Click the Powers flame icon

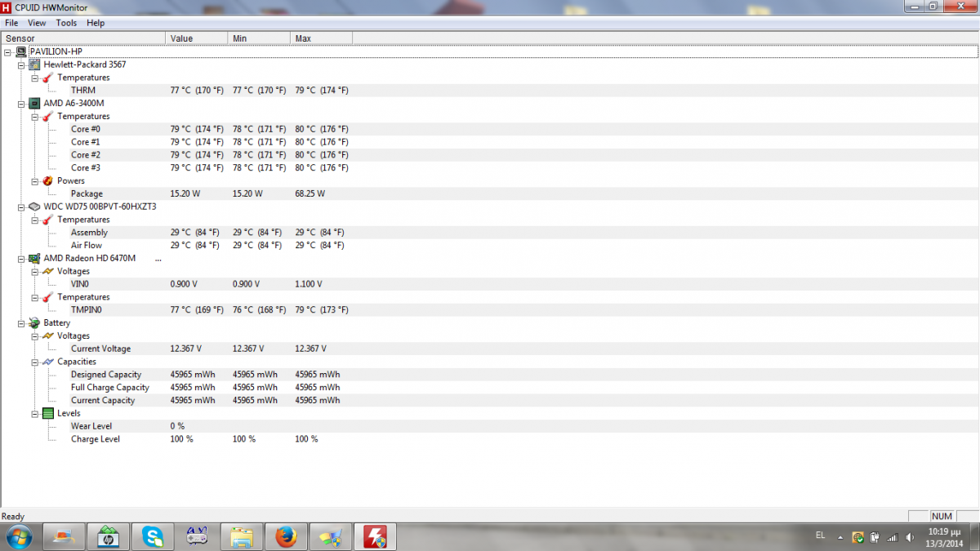click(48, 181)
